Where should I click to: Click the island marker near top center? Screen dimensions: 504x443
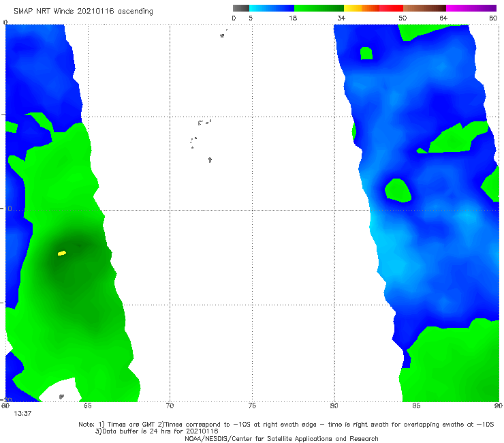(x=222, y=35)
